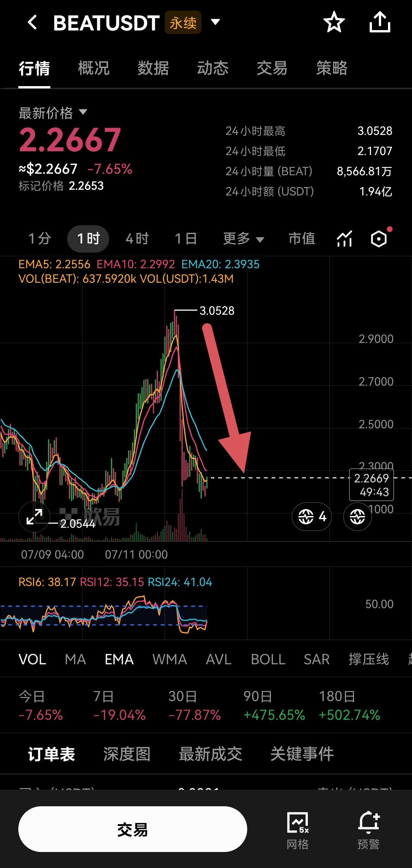
Task: Select the 1时 chart interval
Action: pos(88,239)
